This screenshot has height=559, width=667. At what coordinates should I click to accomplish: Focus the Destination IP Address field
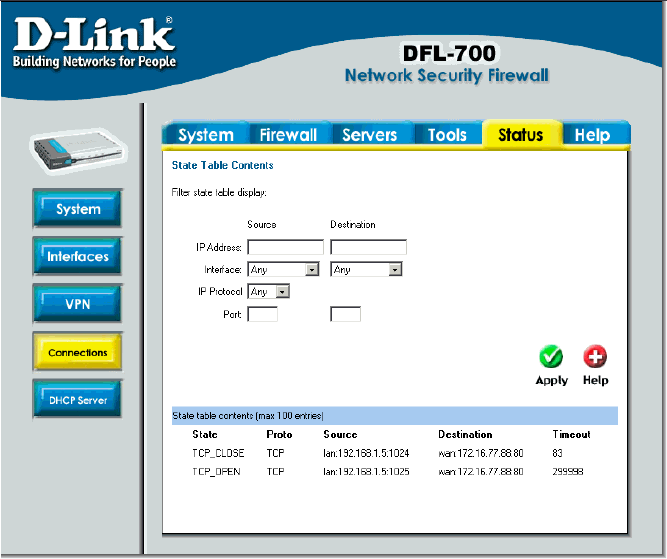(x=368, y=247)
